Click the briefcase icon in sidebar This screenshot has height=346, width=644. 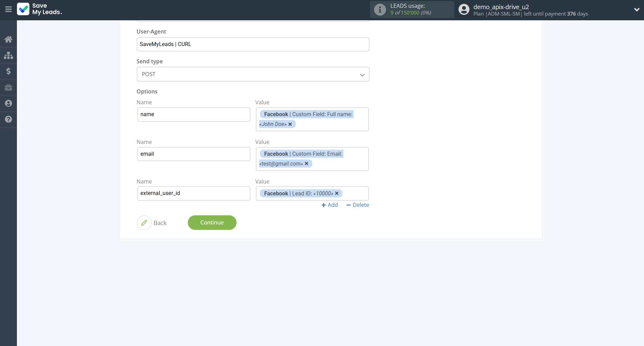(8, 87)
